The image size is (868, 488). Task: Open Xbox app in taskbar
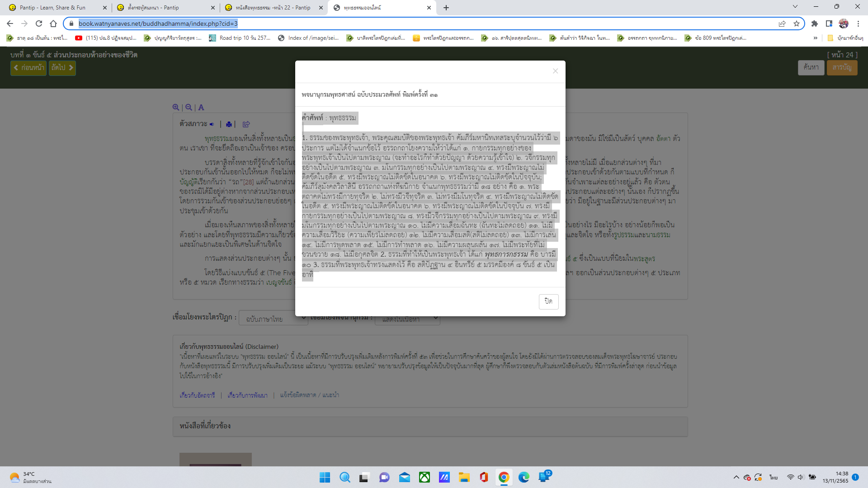425,477
